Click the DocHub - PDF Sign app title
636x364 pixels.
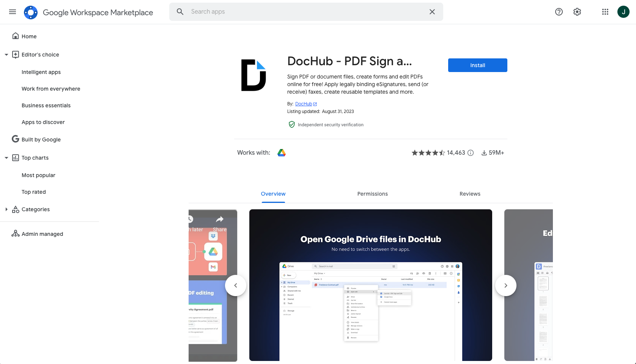[x=349, y=61]
